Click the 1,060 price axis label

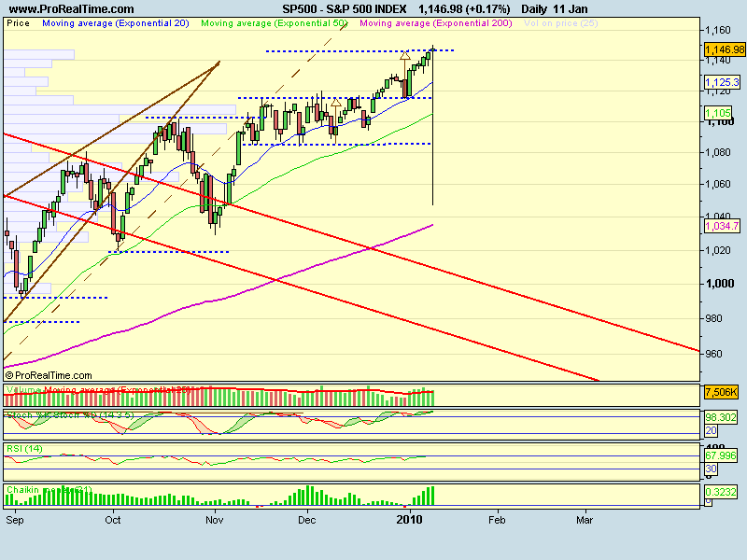(x=717, y=184)
